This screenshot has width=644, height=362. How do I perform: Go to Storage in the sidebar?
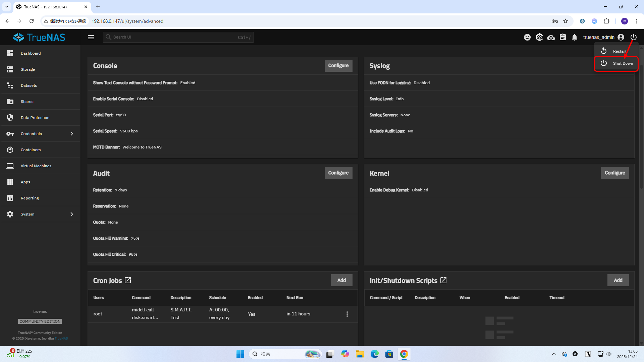[x=28, y=69]
